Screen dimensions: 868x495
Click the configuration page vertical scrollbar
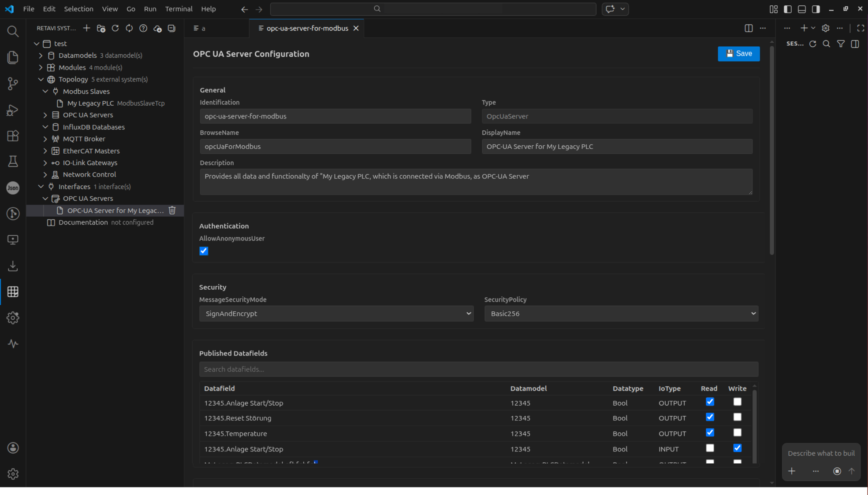pyautogui.click(x=771, y=150)
